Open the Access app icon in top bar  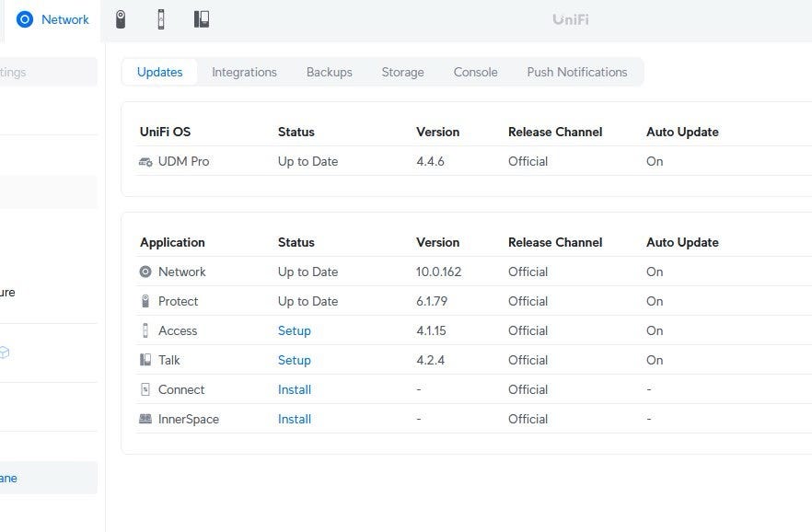(x=161, y=19)
